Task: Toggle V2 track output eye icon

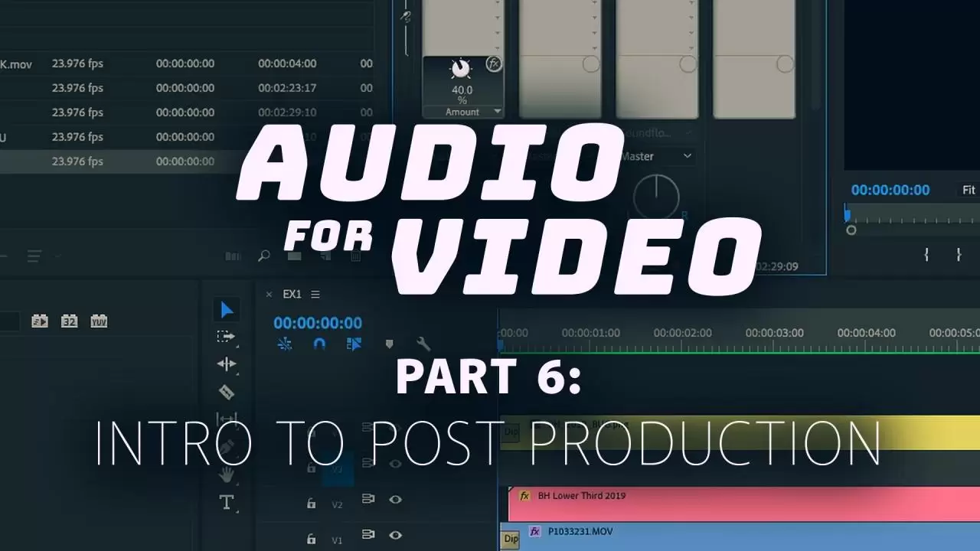Action: click(x=396, y=500)
